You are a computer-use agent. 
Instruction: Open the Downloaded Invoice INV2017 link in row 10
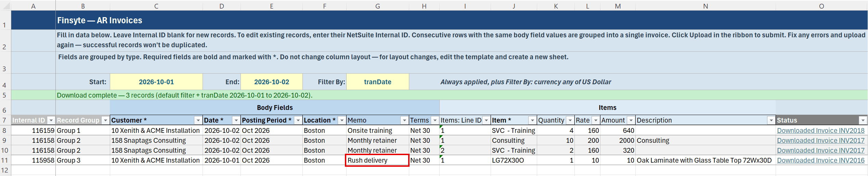pos(820,150)
